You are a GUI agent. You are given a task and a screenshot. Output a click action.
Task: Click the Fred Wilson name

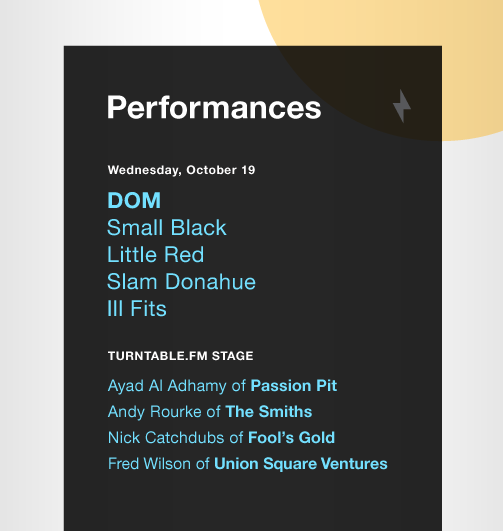(x=149, y=464)
